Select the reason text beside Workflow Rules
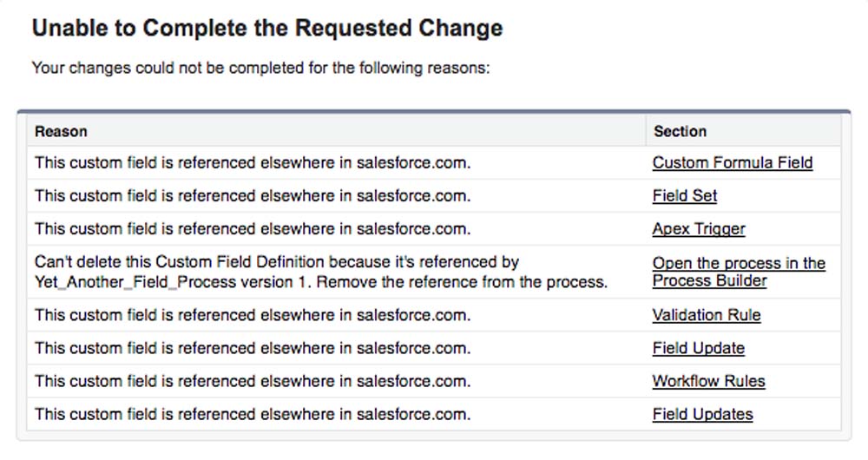The width and height of the screenshot is (868, 460). pyautogui.click(x=253, y=381)
